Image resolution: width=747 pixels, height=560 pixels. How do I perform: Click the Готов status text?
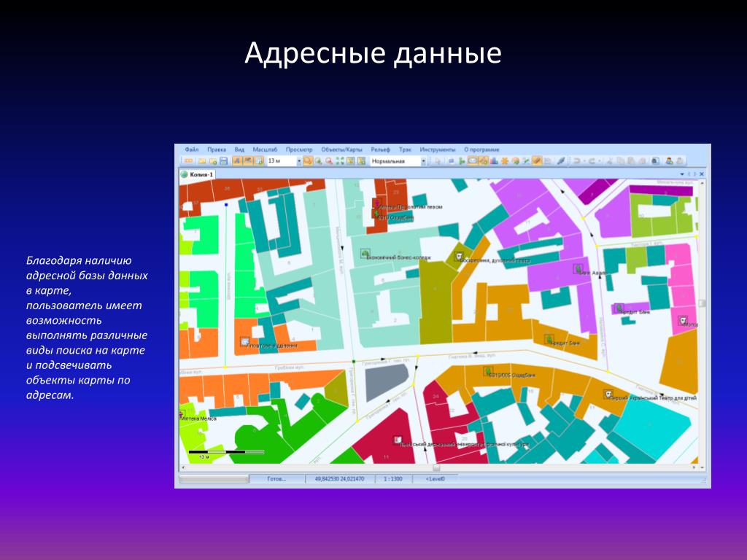tap(276, 479)
